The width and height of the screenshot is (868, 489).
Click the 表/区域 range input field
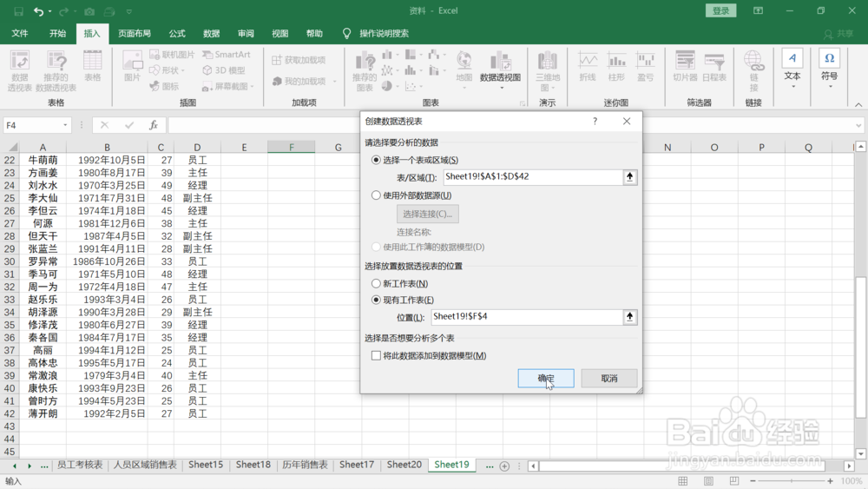[x=533, y=176]
